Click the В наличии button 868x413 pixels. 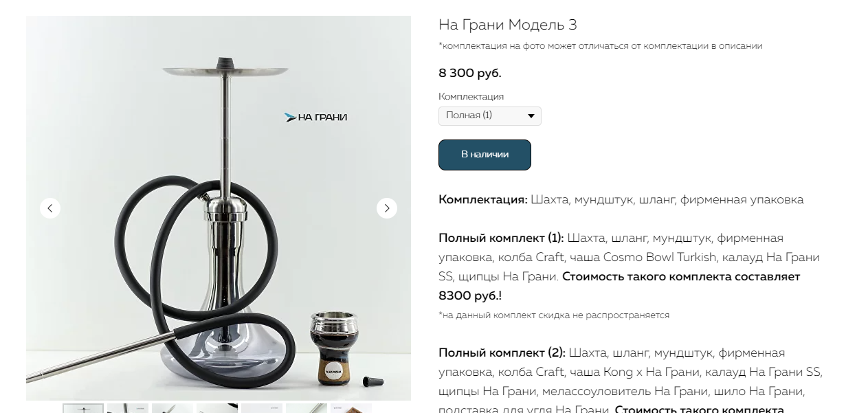click(485, 155)
